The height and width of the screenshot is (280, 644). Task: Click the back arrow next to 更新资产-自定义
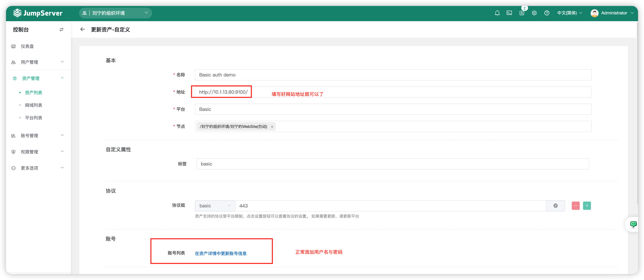click(83, 29)
